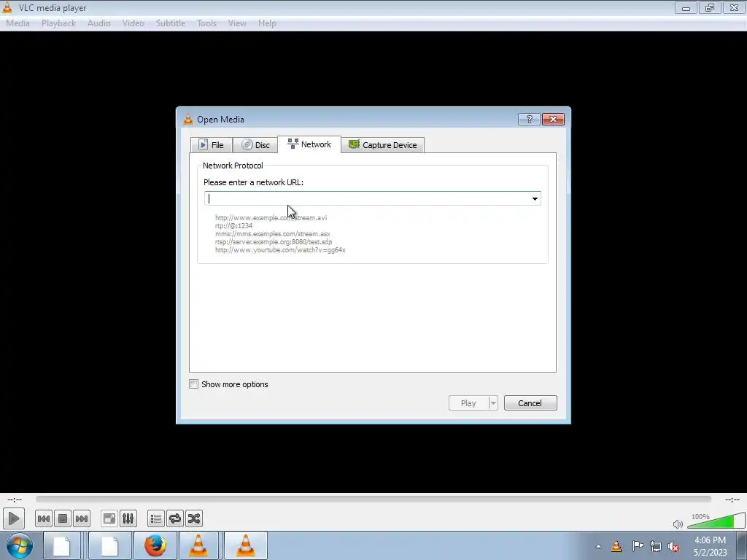Restore down the VLC media player window
The width and height of the screenshot is (747, 560).
(709, 7)
